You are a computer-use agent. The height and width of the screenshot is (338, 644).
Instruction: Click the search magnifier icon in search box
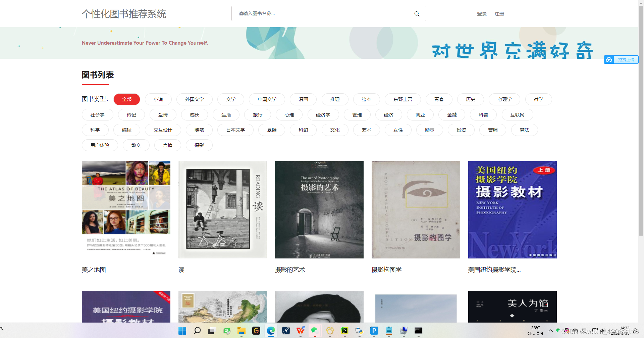(417, 14)
